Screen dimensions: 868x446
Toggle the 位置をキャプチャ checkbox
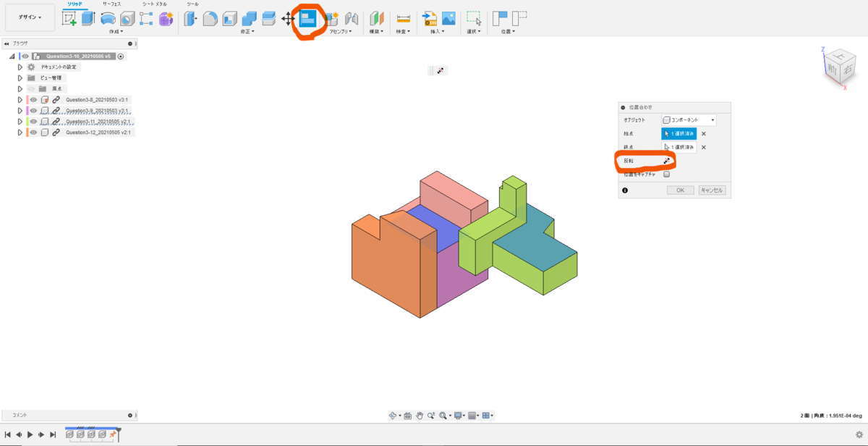667,174
